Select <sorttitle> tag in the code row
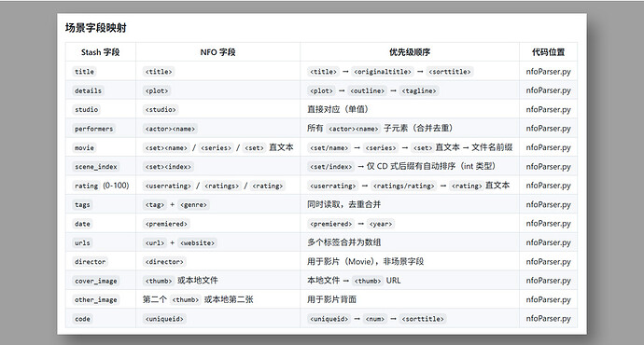Image resolution: width=644 pixels, height=345 pixels. click(423, 319)
